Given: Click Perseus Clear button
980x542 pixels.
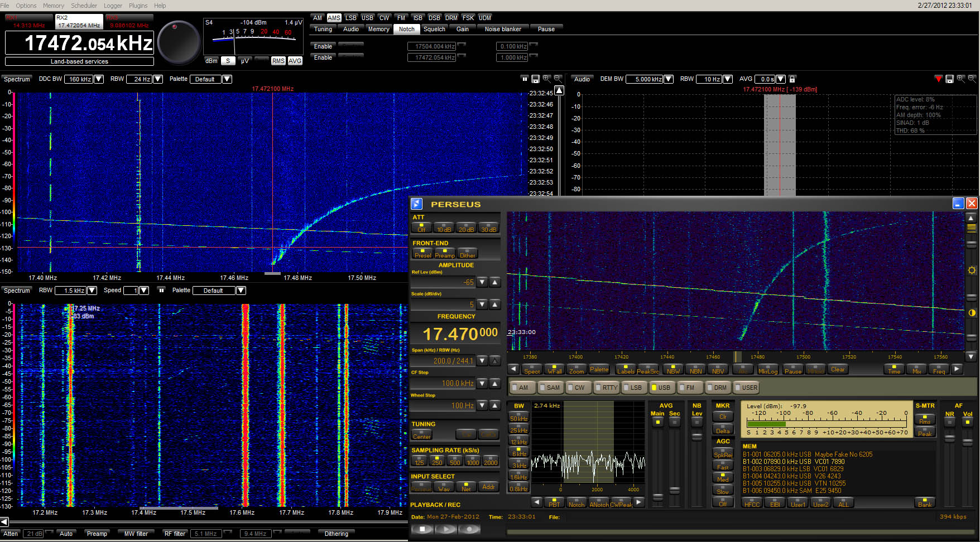Looking at the screenshot, I should point(838,369).
